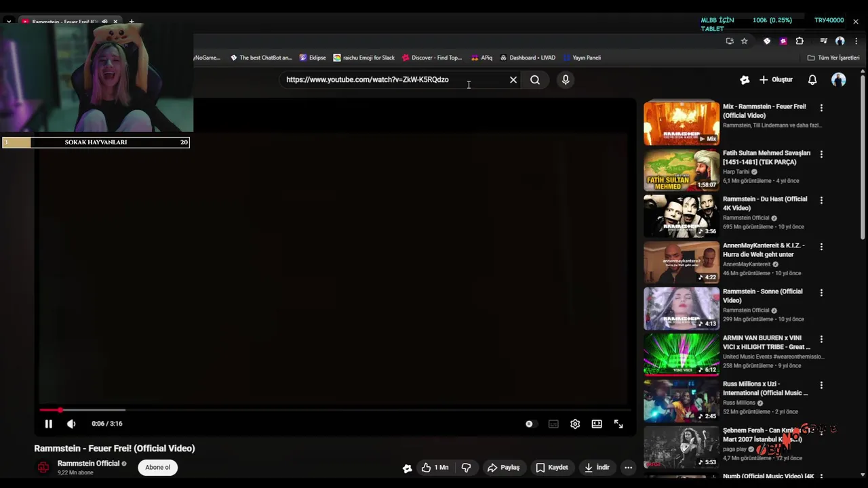Open options for Mix - Rammstein item

tap(821, 108)
